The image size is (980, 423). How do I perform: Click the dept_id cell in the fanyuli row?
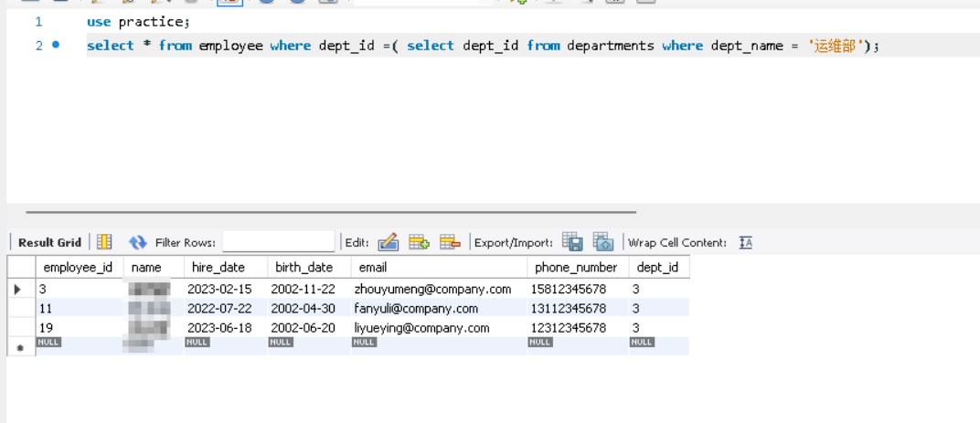pos(659,309)
